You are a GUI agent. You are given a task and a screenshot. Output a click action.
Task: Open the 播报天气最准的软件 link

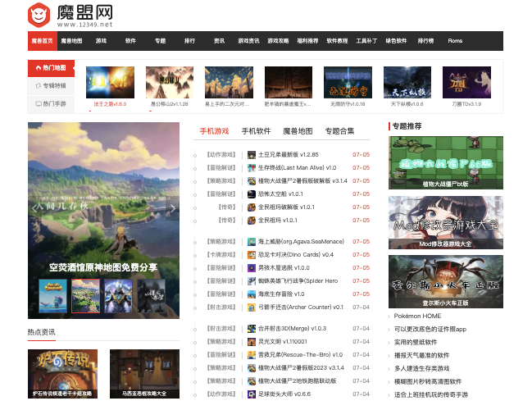[421, 356]
